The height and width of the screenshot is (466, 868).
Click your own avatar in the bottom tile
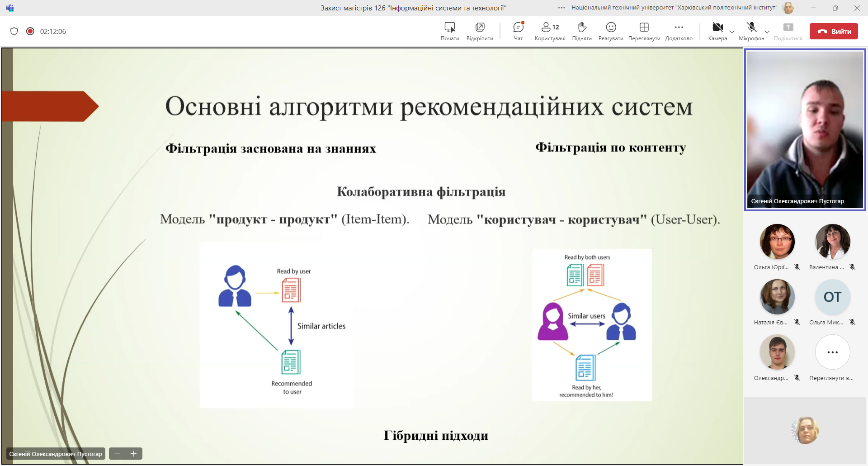[806, 430]
